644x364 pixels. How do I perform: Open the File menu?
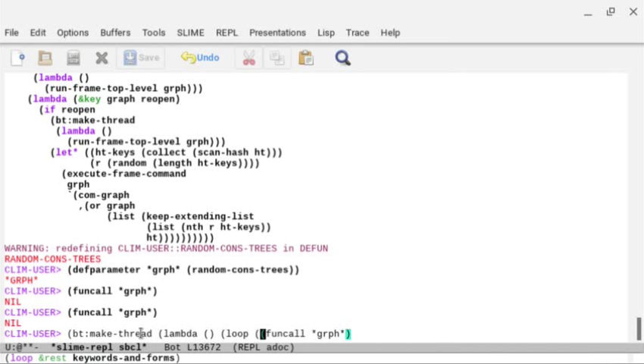11,33
